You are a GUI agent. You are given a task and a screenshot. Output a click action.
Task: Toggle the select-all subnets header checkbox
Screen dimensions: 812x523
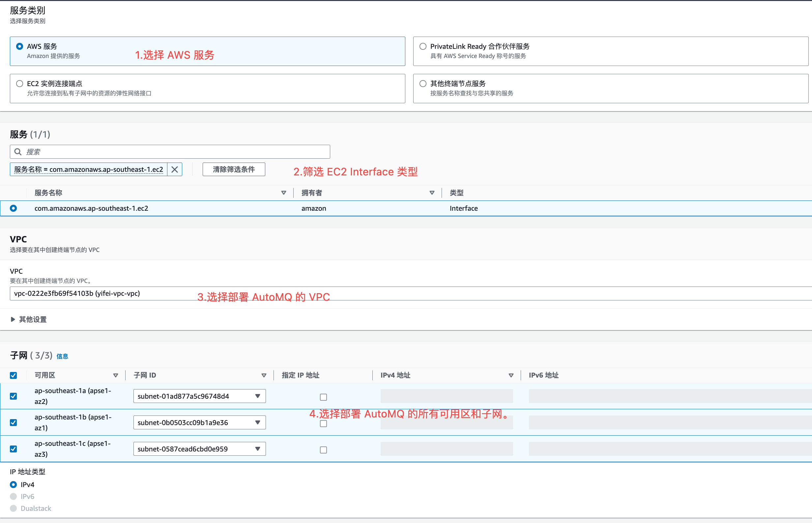point(14,375)
